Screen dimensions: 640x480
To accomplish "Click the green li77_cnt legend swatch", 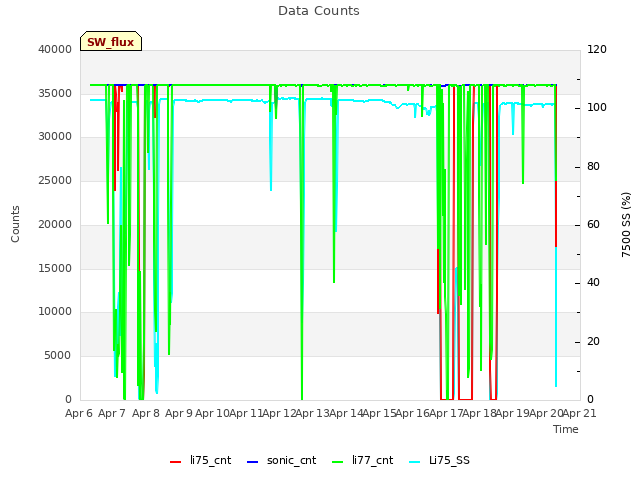I will tap(338, 462).
